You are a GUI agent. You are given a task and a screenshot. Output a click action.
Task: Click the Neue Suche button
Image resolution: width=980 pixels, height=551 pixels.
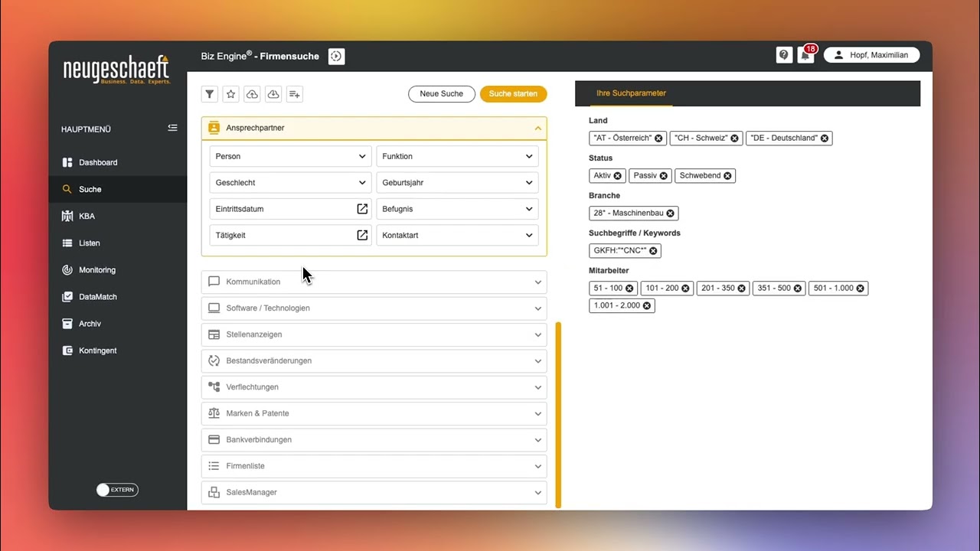pos(442,94)
